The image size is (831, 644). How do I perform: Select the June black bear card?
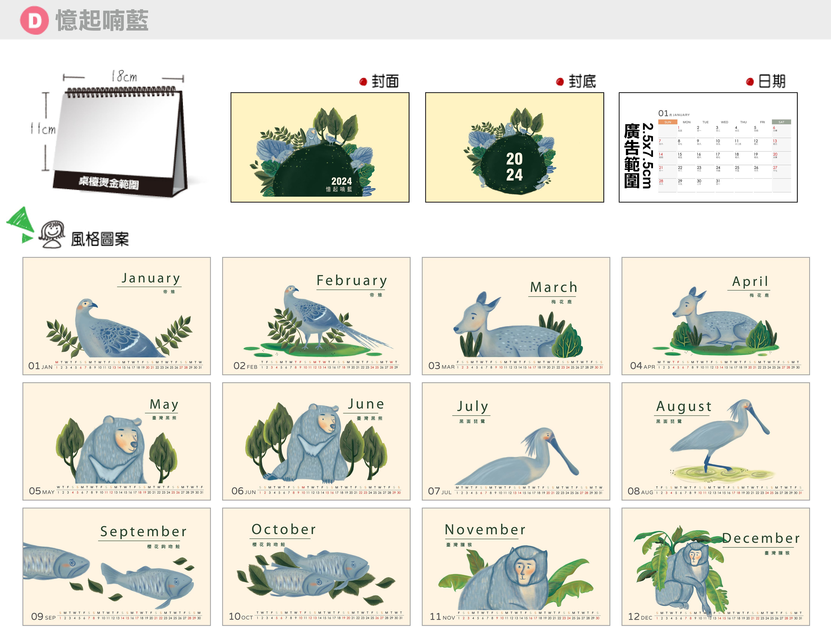pos(316,441)
